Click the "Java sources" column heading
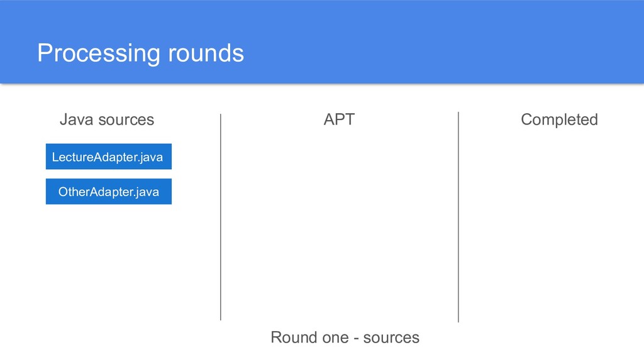This screenshot has width=644, height=362. (106, 119)
